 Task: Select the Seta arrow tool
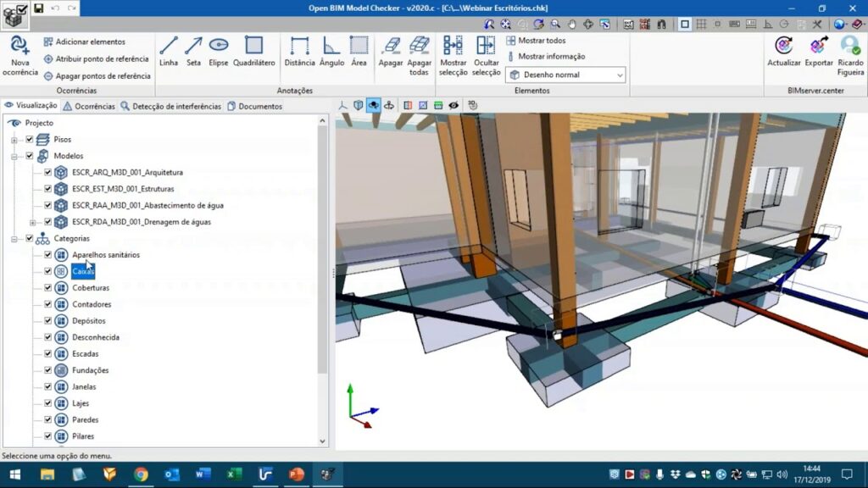click(x=193, y=47)
